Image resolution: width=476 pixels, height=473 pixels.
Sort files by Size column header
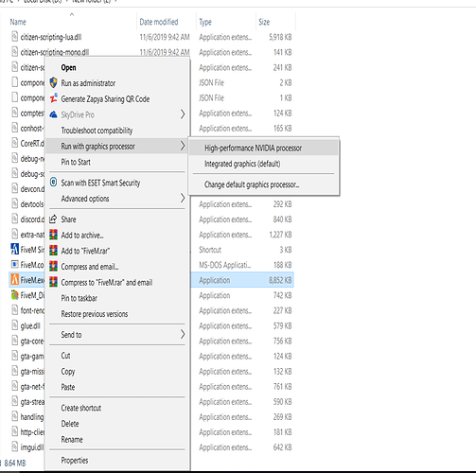(264, 22)
